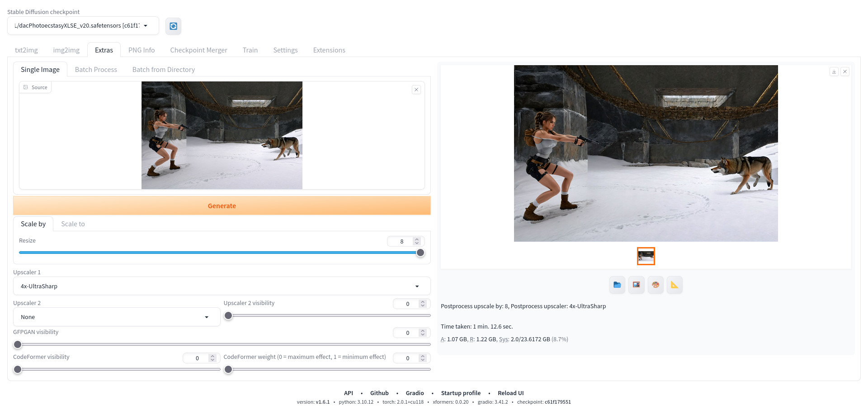Select the Scale by tab
The width and height of the screenshot is (868, 420).
click(33, 224)
